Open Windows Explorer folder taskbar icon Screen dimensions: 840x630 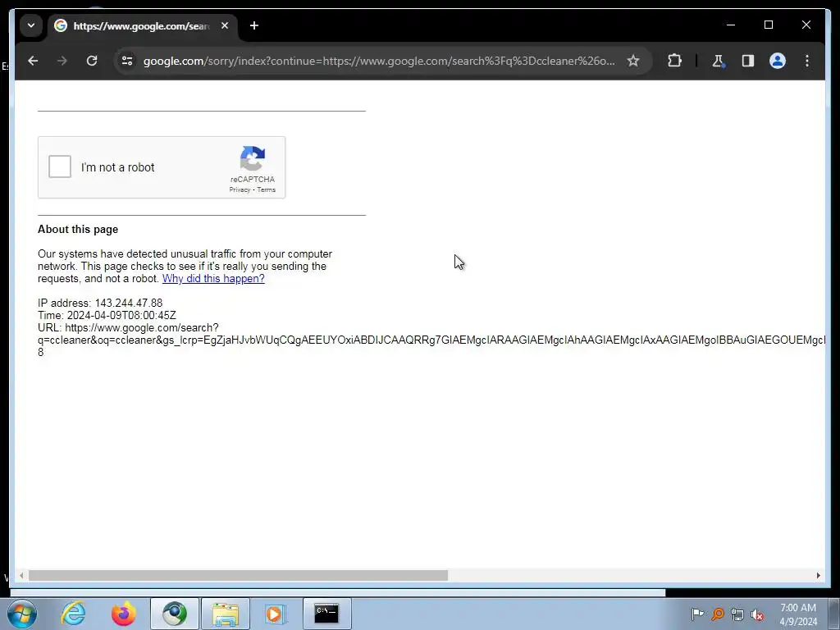point(226,614)
